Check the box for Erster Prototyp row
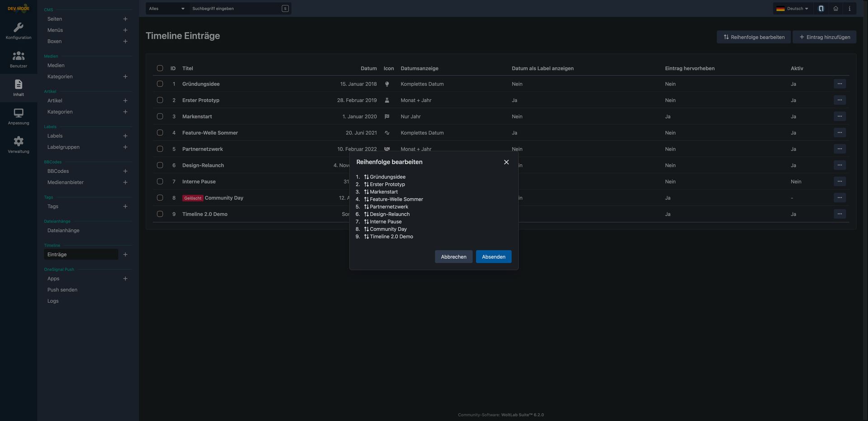Viewport: 868px width, 421px height. 160,100
